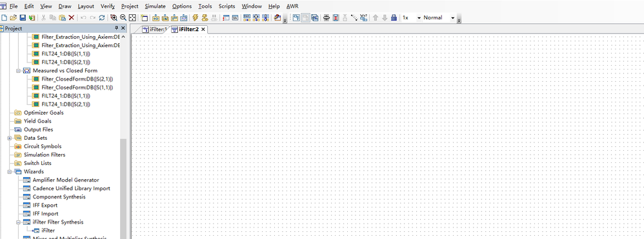Click the Zoom Out magnifier icon
Viewport: 644px width, 239px height.
click(123, 17)
